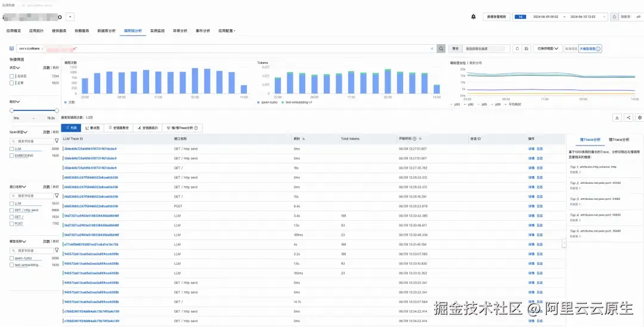The image size is (644, 327).
Task: Check the text-embedding model filter
Action: (x=11, y=265)
